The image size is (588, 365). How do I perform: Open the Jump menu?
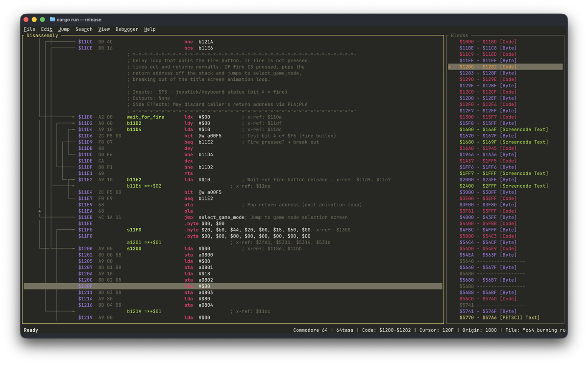(x=64, y=29)
